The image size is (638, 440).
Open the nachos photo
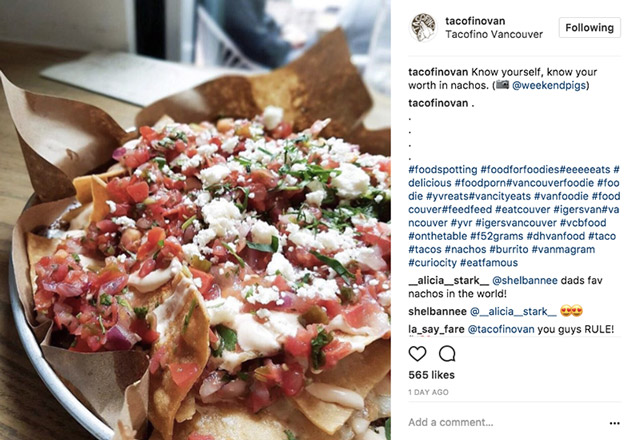click(195, 220)
